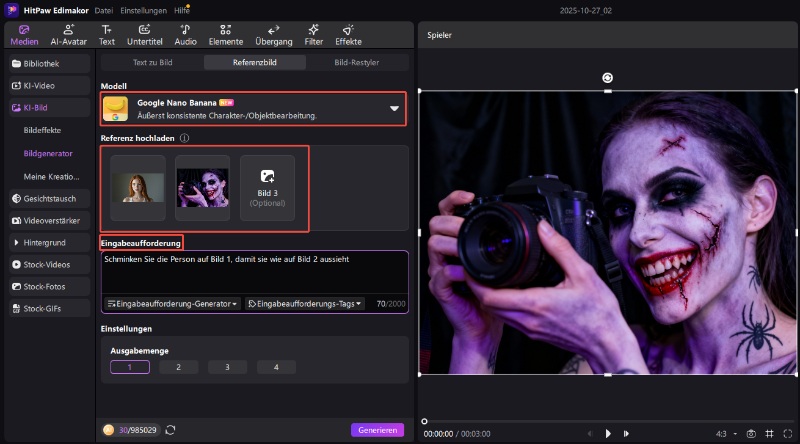Take a snapshot with the camera icon
Screen dimensions: 800x444
point(751,433)
